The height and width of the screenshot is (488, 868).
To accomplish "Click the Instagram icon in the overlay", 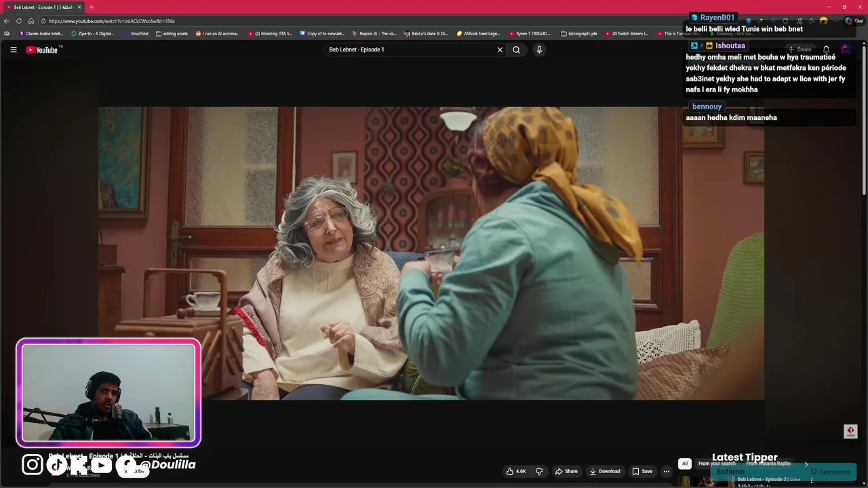I will pyautogui.click(x=33, y=464).
